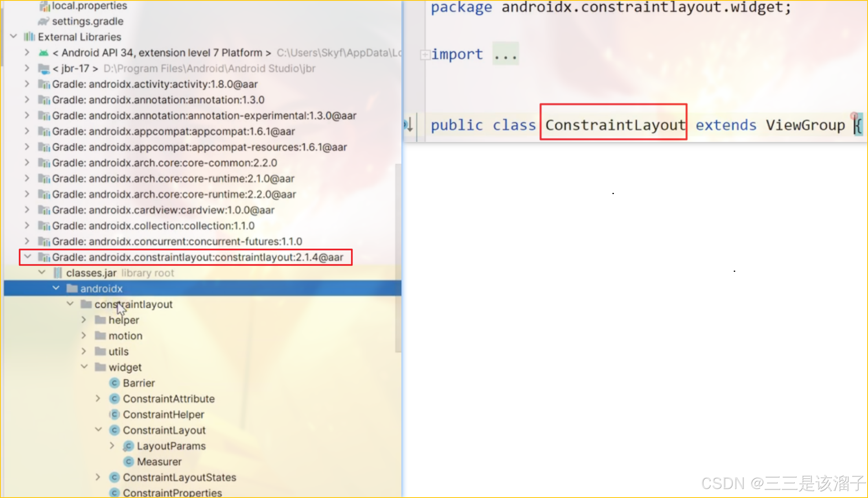Click the ConstraintAttribute class icon
868x498 pixels.
coord(115,399)
